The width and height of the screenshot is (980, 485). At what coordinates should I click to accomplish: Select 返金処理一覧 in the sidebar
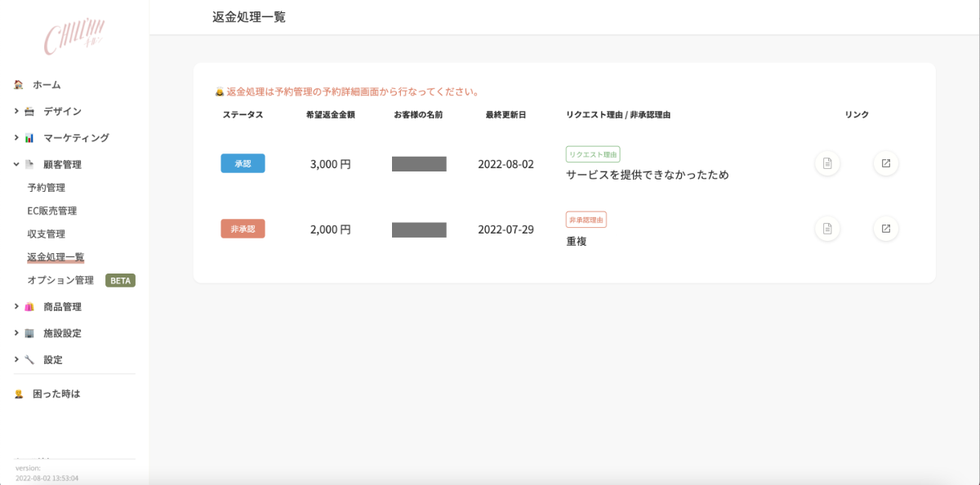56,257
